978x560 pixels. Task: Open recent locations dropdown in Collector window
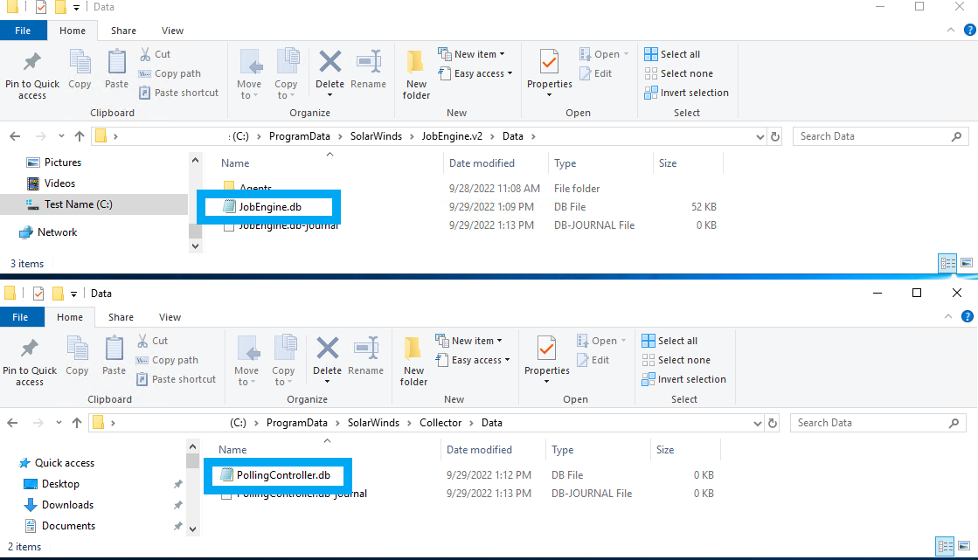pos(59,423)
